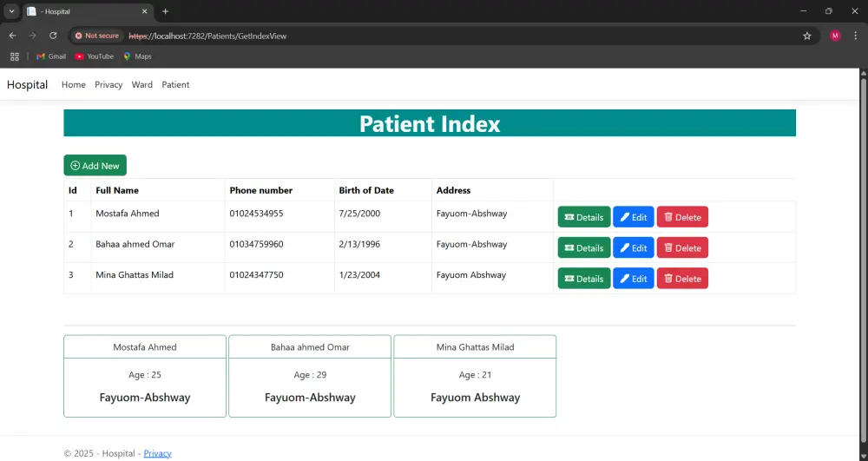Open the Chrome apps grid shortcut

(x=15, y=56)
